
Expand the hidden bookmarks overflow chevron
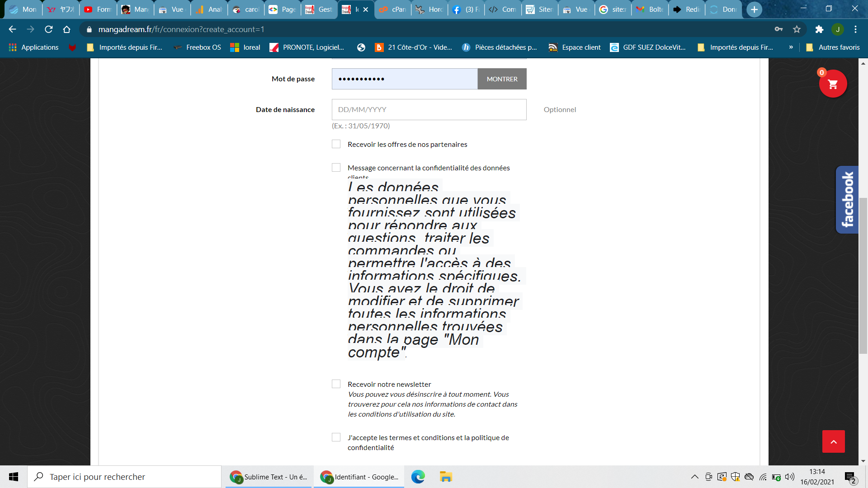(x=791, y=47)
